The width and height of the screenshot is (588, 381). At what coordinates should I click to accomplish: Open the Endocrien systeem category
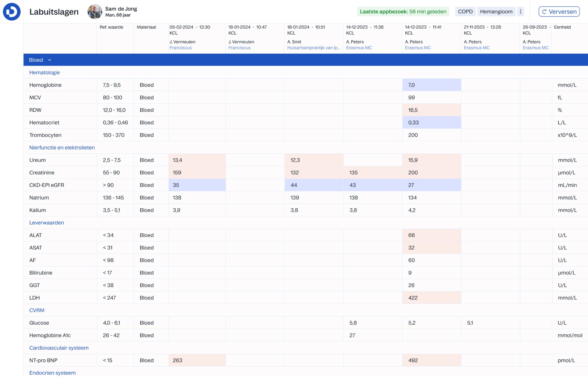pyautogui.click(x=52, y=373)
